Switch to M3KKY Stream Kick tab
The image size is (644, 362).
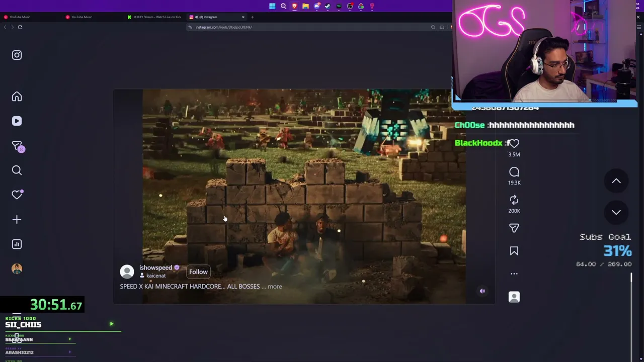click(x=156, y=17)
